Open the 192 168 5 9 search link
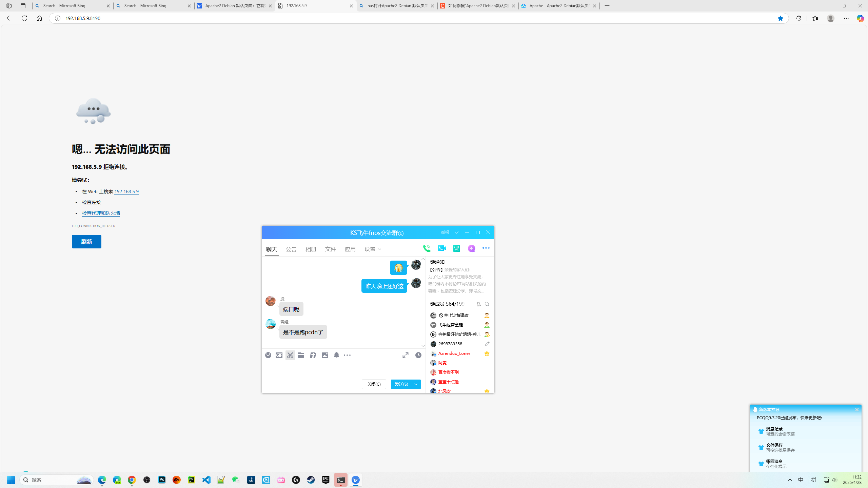This screenshot has width=868, height=488. coord(126,191)
